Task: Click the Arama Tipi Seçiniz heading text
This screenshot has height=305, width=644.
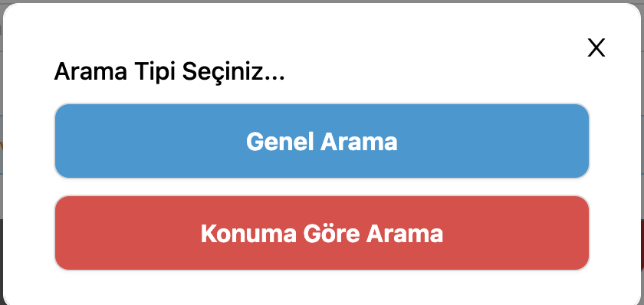Action: pos(169,72)
